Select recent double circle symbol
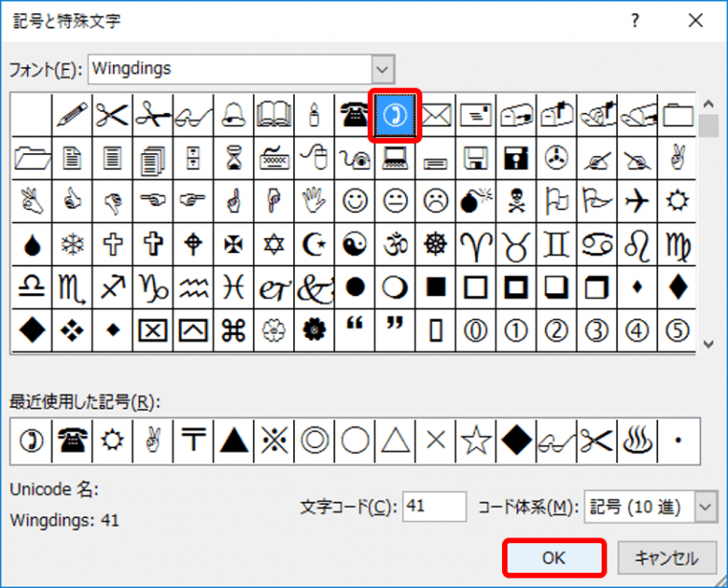The image size is (728, 588). [314, 441]
